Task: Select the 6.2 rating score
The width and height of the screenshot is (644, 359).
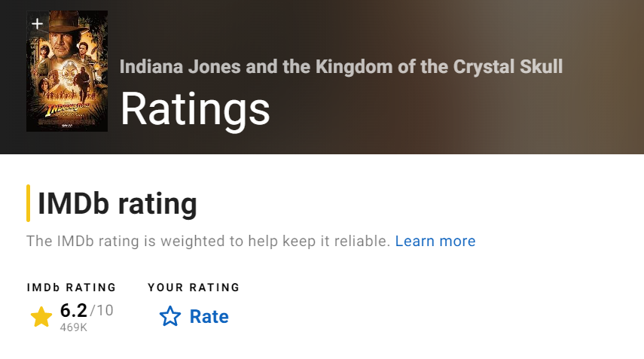Action: [73, 310]
